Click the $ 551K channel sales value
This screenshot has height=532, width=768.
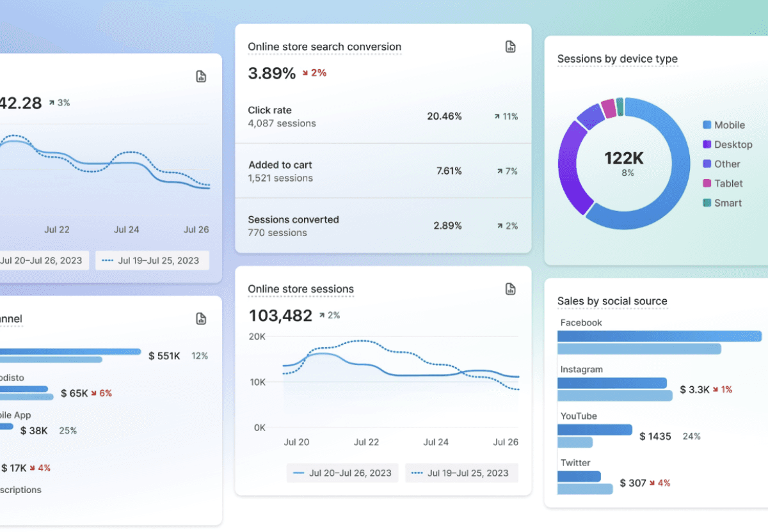tap(164, 356)
